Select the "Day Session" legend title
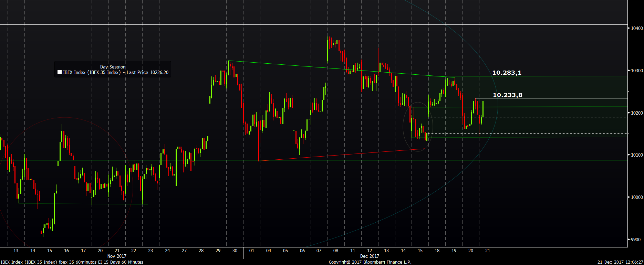This screenshot has width=644, height=265. 113,67
